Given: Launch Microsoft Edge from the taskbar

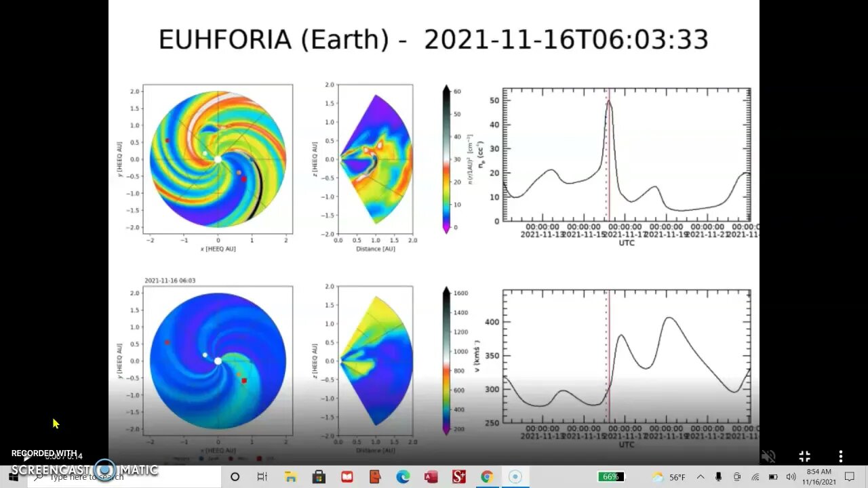Looking at the screenshot, I should coord(403,477).
